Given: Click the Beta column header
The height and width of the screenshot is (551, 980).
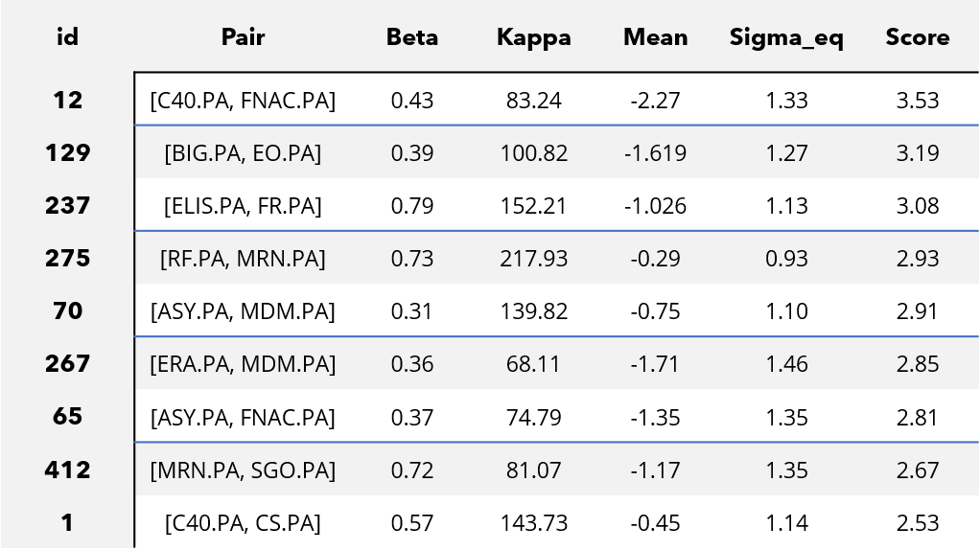Looking at the screenshot, I should point(412,37).
